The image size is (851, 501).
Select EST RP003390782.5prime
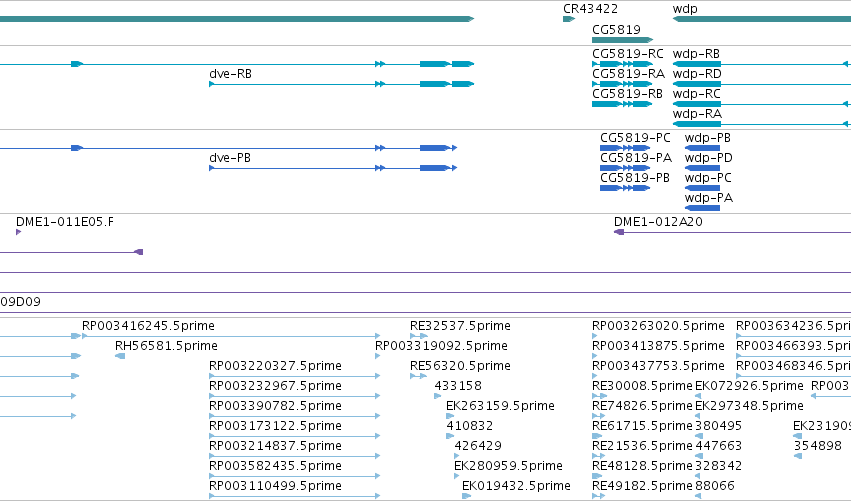click(x=275, y=406)
